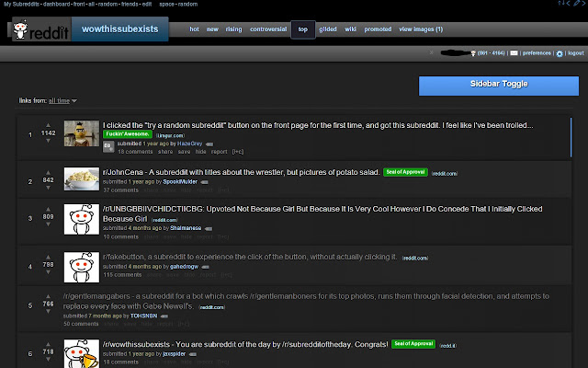Downvote the r/JohnCena post

(48, 188)
